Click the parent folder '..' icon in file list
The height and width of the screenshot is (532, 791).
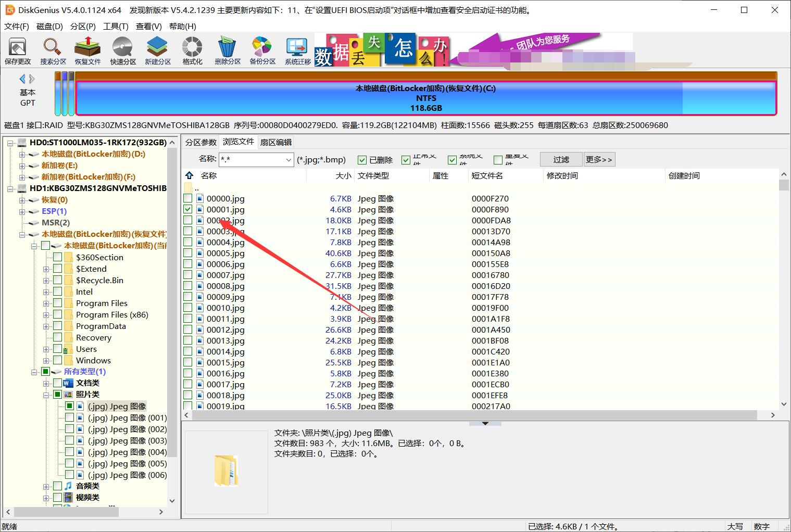click(189, 187)
